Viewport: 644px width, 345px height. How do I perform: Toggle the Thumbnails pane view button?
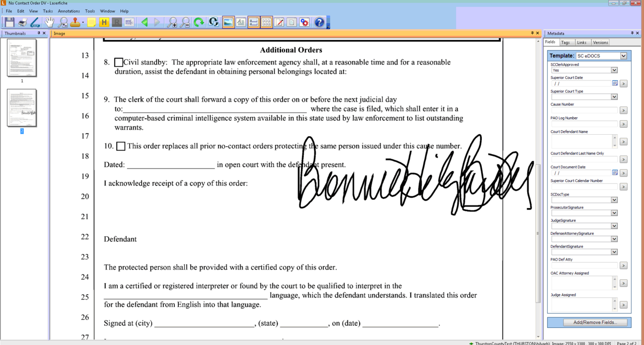(x=266, y=22)
